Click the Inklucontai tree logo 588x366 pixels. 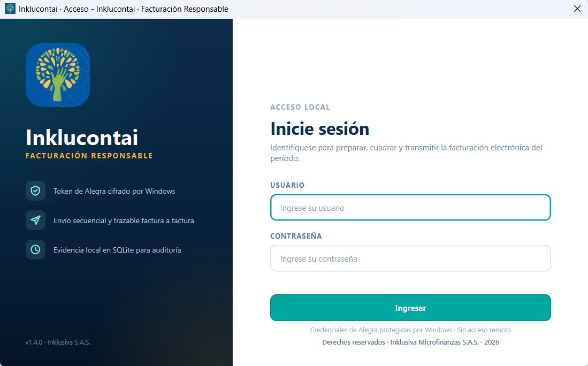[x=58, y=74]
